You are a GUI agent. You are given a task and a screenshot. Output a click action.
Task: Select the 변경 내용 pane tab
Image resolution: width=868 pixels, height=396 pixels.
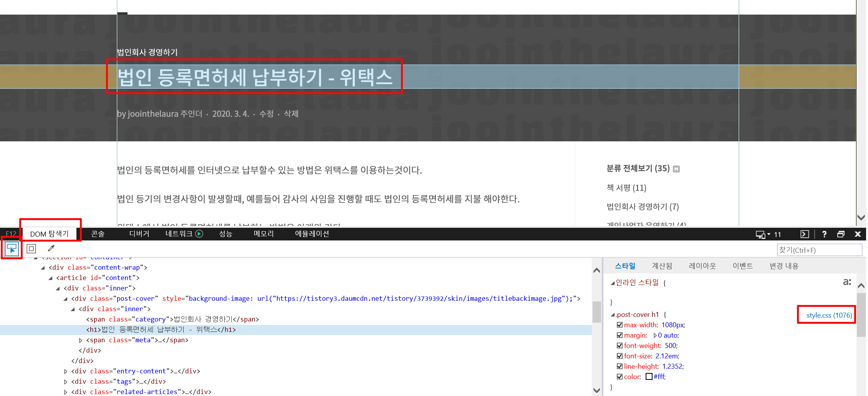tap(784, 266)
